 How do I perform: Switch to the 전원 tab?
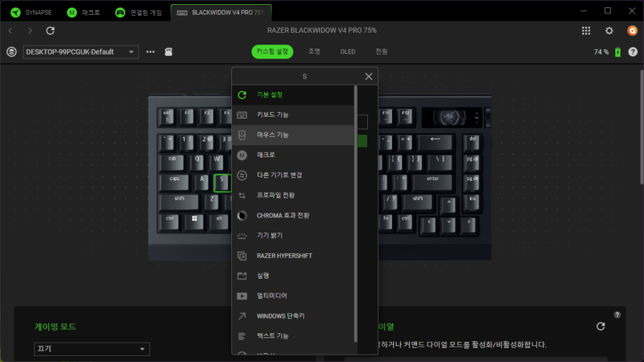pos(381,52)
